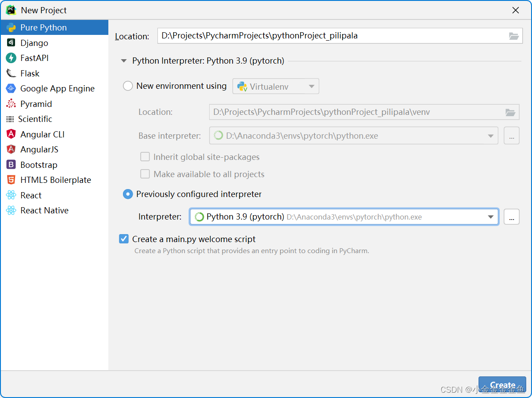Click the Virtualenv python icon in combo
This screenshot has width=532, height=398.
pyautogui.click(x=242, y=87)
